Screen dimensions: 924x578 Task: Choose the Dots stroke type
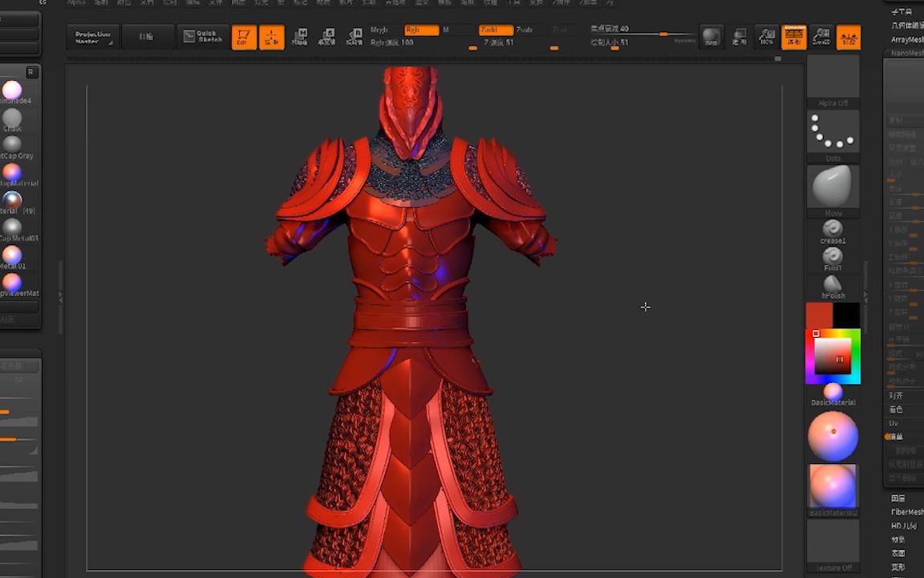pyautogui.click(x=833, y=132)
